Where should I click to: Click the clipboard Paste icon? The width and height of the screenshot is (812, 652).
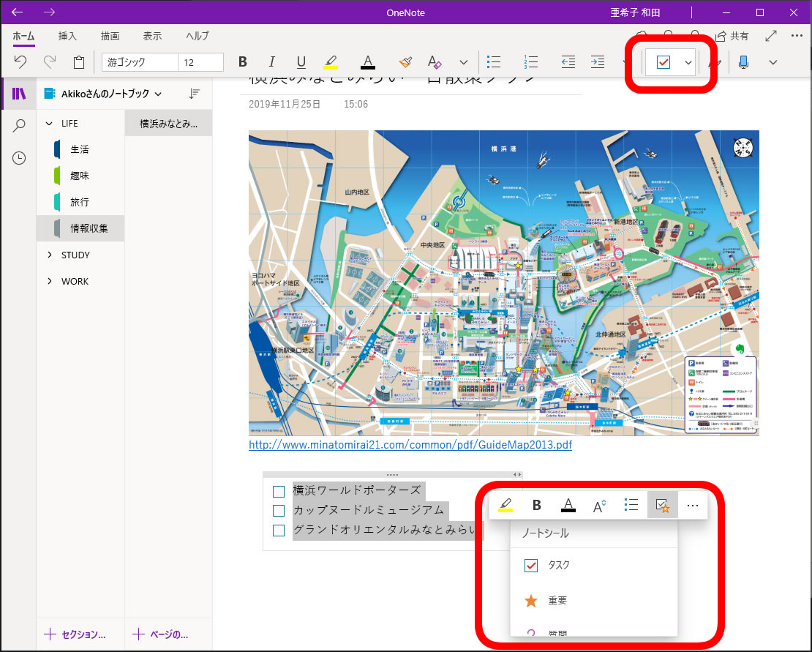(x=79, y=62)
